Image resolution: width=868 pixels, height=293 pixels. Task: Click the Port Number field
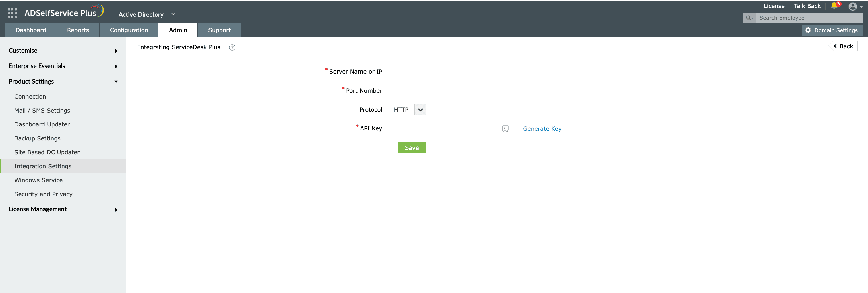pyautogui.click(x=408, y=91)
